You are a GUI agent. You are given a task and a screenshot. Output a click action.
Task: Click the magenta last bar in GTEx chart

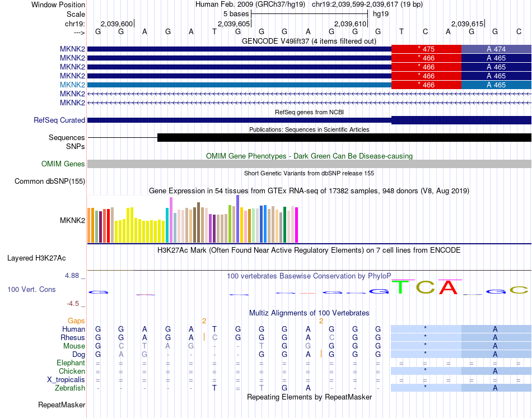point(297,225)
